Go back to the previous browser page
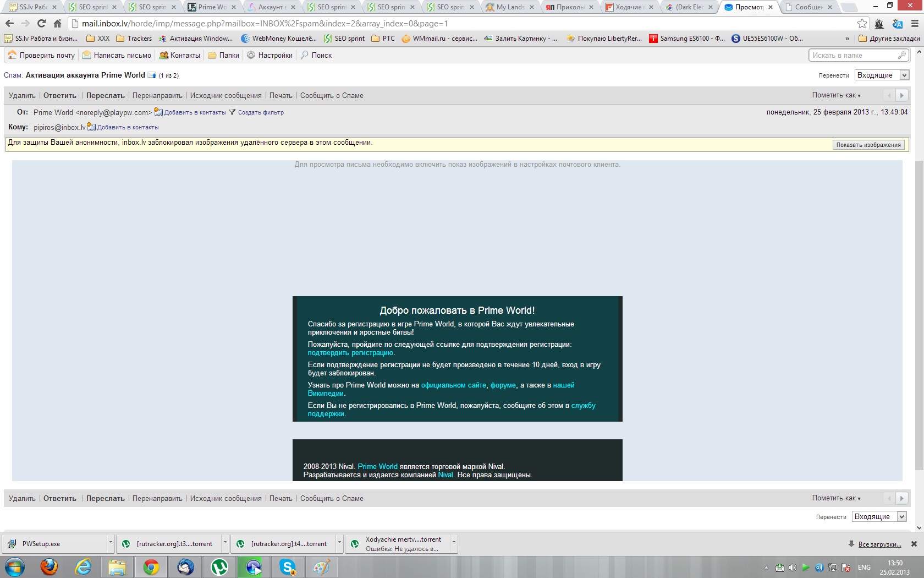The image size is (924, 578). 9,24
